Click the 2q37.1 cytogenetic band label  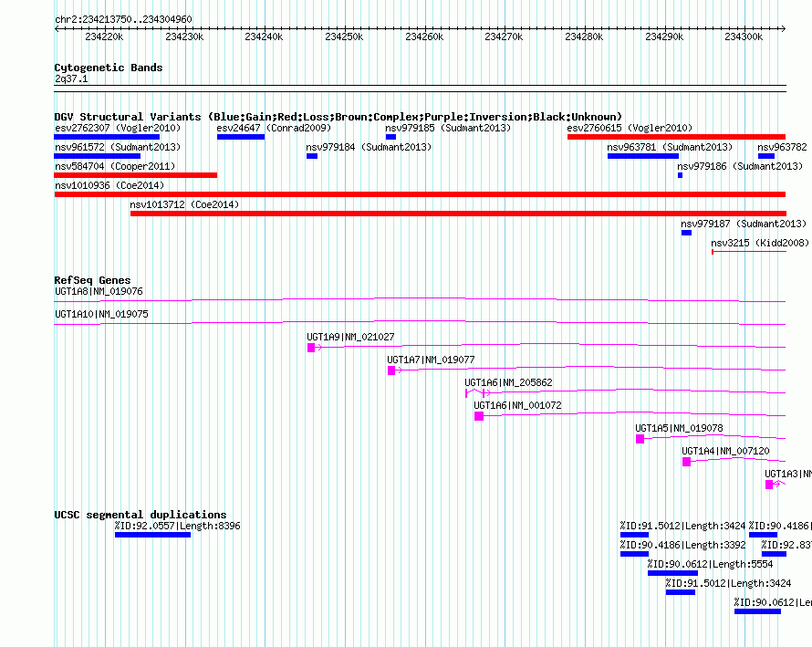[x=71, y=78]
